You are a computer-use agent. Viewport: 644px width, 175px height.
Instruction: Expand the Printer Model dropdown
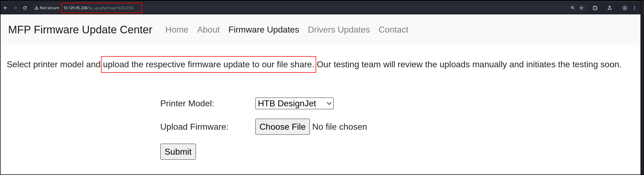tap(294, 103)
